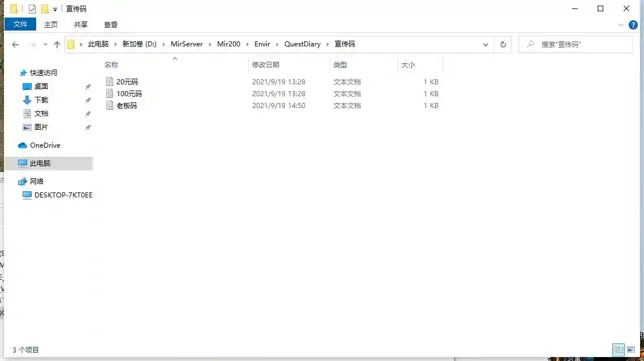
Task: Open 快速访问 in the navigation pane
Action: [x=44, y=73]
